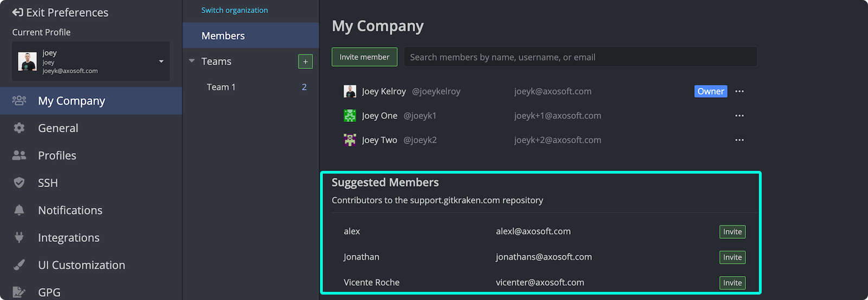Click the Notifications bell icon
The width and height of the screenshot is (868, 300).
pos(19,210)
